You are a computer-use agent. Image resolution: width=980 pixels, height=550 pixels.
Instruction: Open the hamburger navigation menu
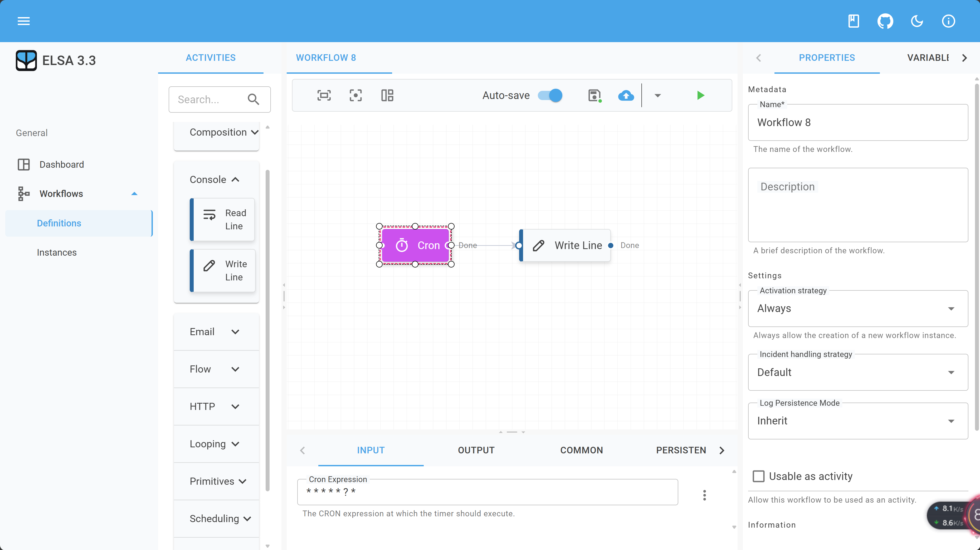tap(24, 21)
